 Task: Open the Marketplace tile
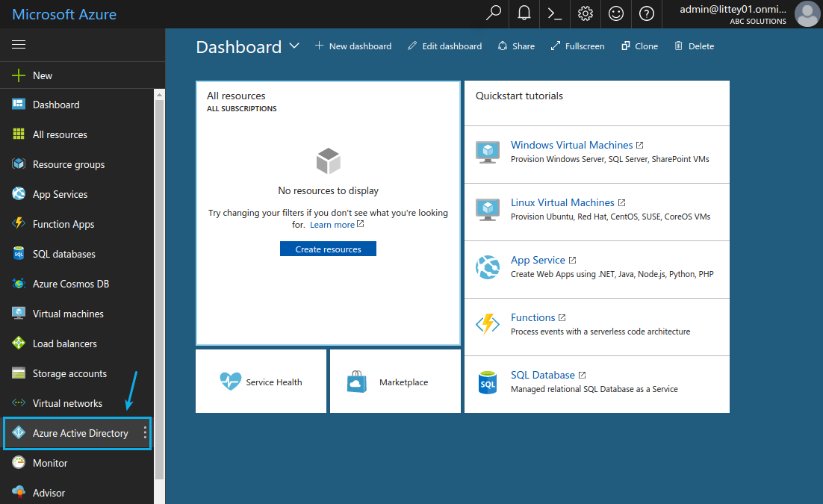point(395,381)
